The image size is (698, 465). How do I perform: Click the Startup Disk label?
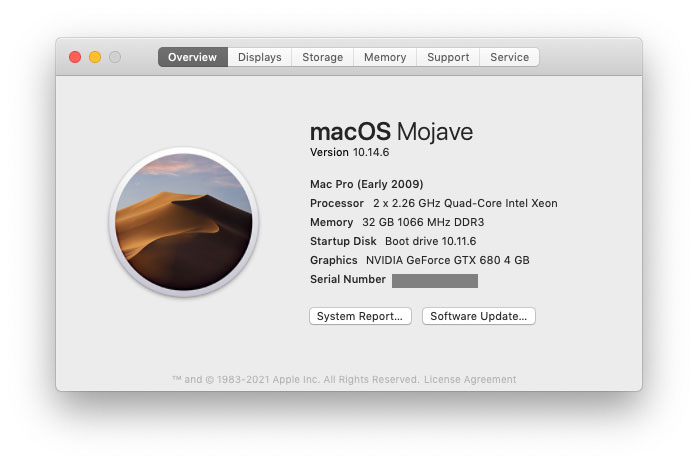(x=343, y=241)
